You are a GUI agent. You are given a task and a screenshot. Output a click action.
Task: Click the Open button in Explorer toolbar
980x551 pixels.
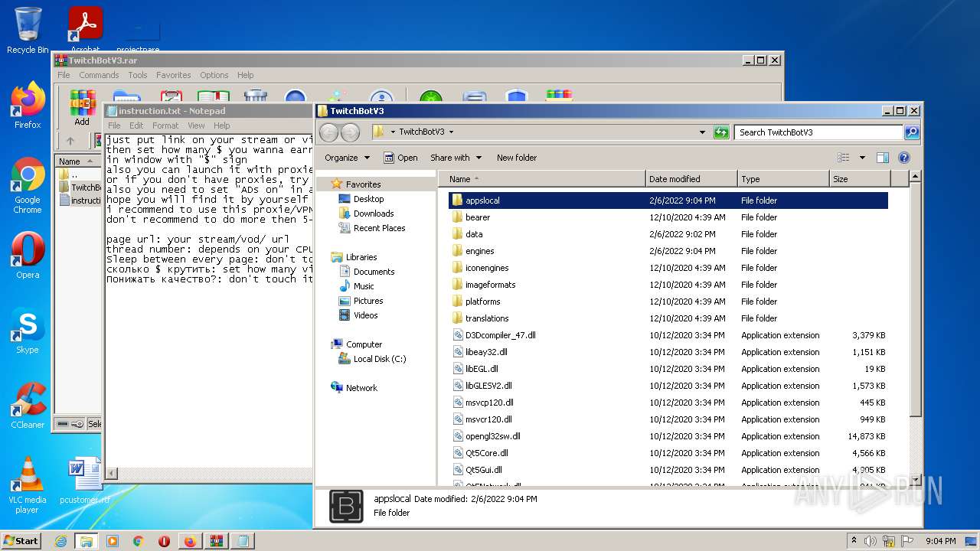[x=400, y=158]
